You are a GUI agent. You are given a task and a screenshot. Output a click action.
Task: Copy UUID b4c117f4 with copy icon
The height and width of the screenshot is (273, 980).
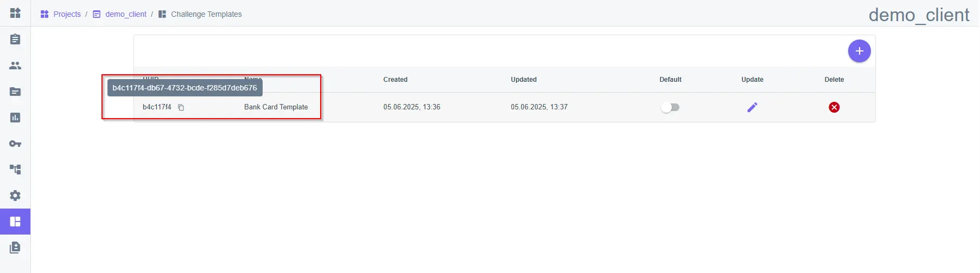(181, 107)
